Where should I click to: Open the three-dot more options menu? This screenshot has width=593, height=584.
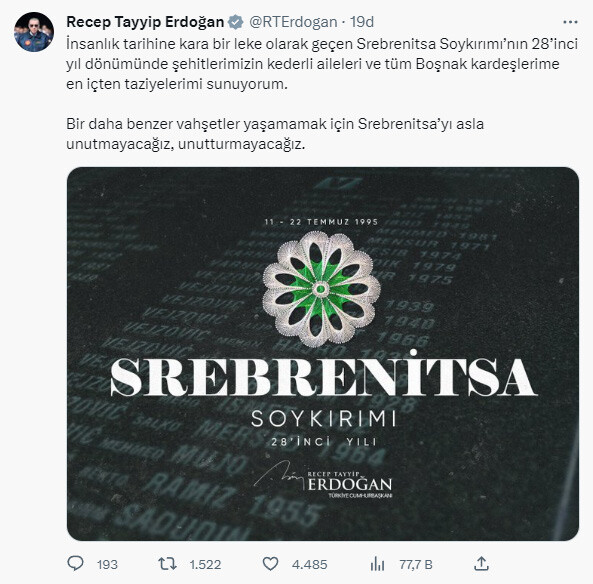point(570,22)
